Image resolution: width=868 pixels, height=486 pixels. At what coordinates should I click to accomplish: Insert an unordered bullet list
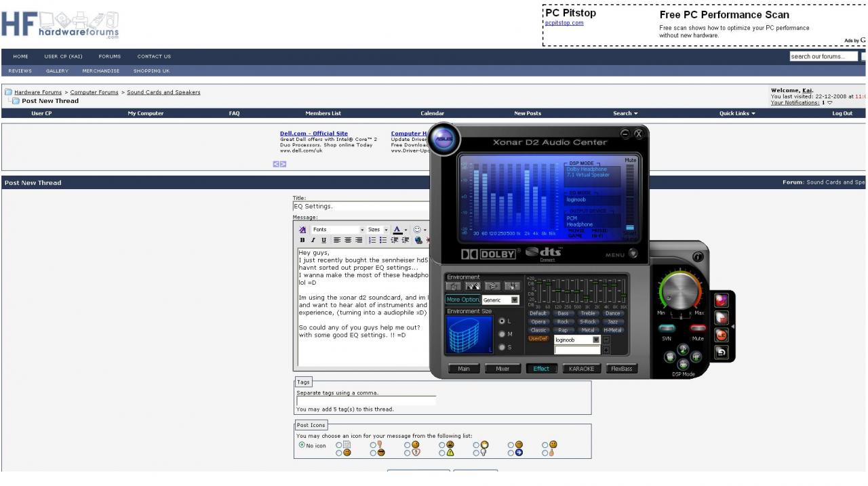tap(382, 240)
